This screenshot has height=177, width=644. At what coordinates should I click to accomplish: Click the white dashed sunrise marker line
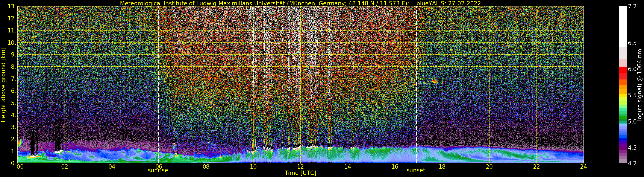tap(158, 85)
